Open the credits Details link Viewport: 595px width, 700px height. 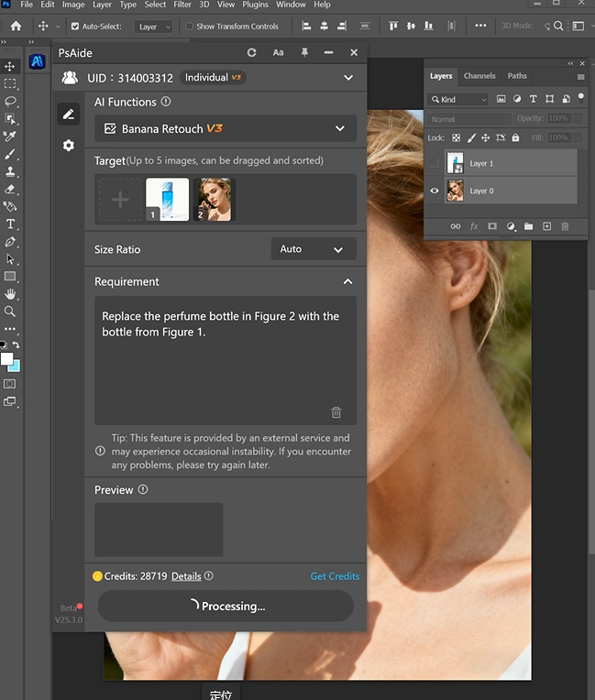[186, 576]
